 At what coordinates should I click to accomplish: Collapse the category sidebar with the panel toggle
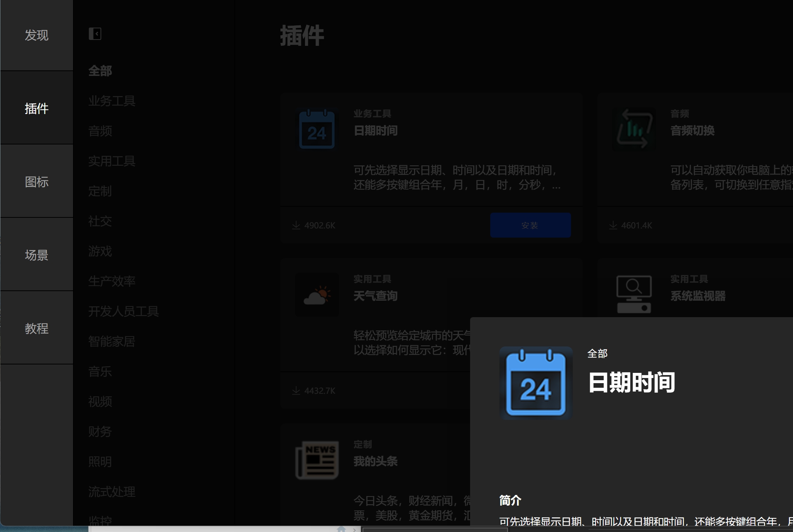pyautogui.click(x=95, y=34)
